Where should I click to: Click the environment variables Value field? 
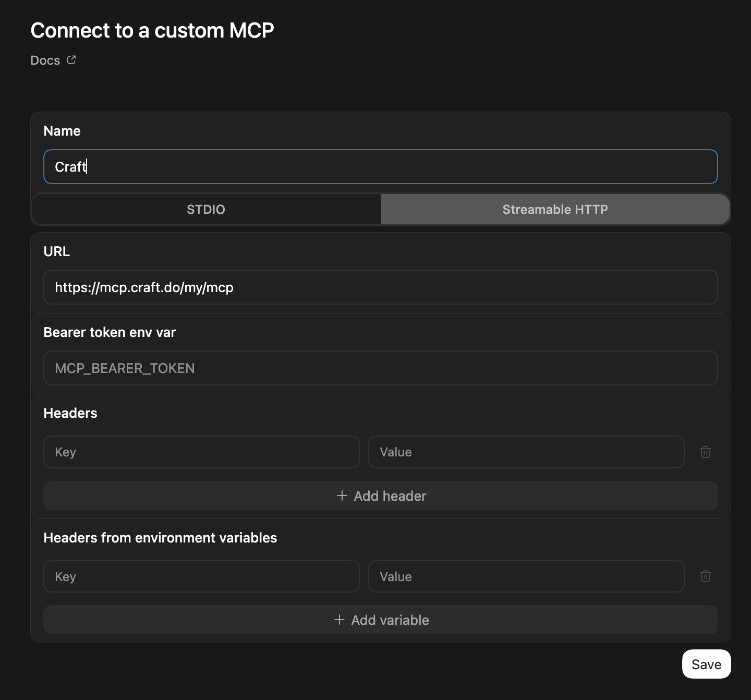[x=526, y=576]
